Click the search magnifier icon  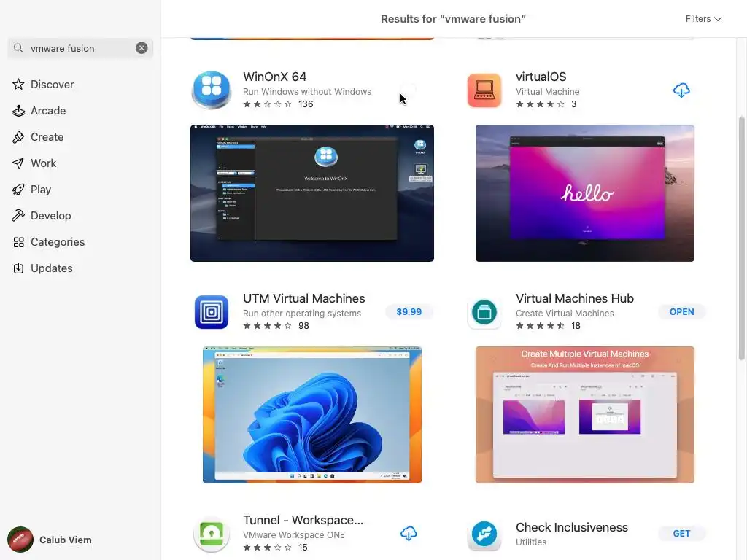point(18,48)
